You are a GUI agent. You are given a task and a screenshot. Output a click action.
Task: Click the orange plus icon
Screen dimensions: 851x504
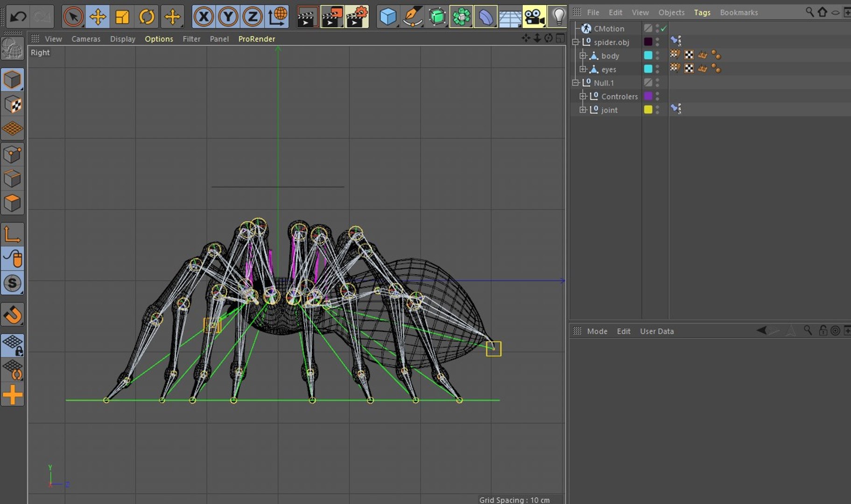tap(13, 395)
